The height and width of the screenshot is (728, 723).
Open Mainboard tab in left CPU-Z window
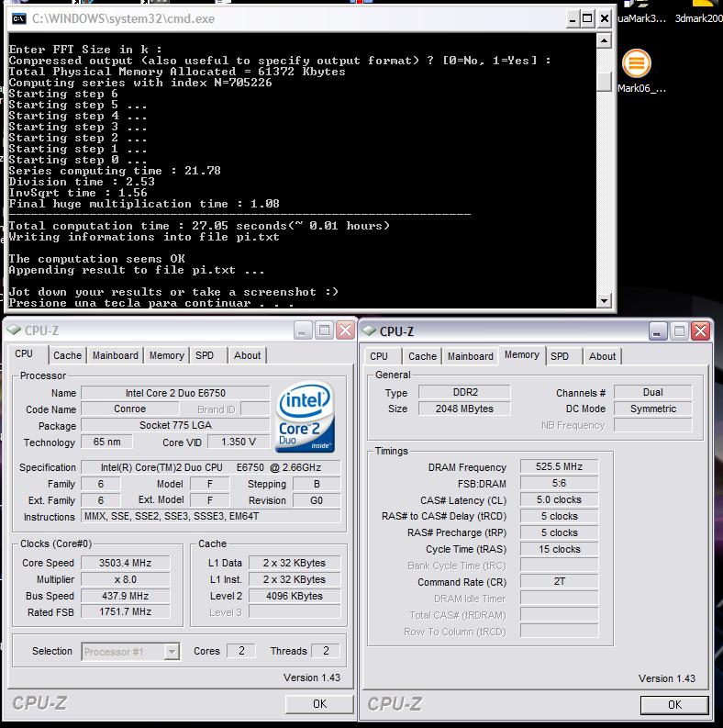tap(115, 355)
